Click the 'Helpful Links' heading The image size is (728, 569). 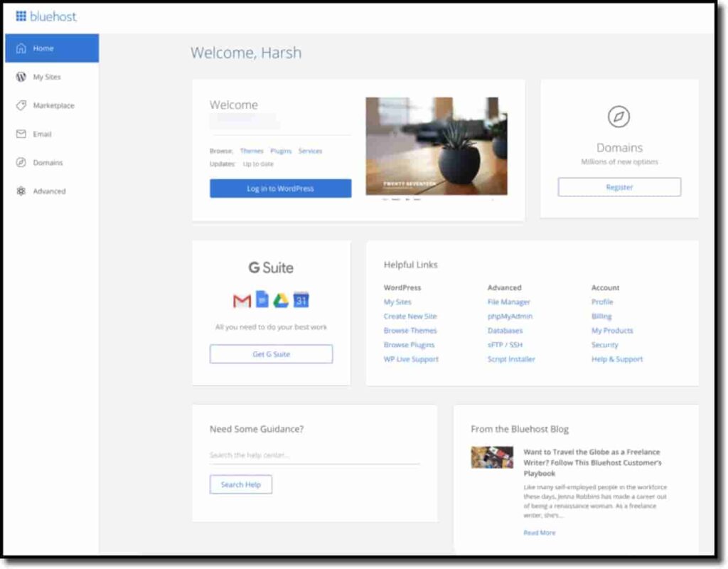coord(410,265)
